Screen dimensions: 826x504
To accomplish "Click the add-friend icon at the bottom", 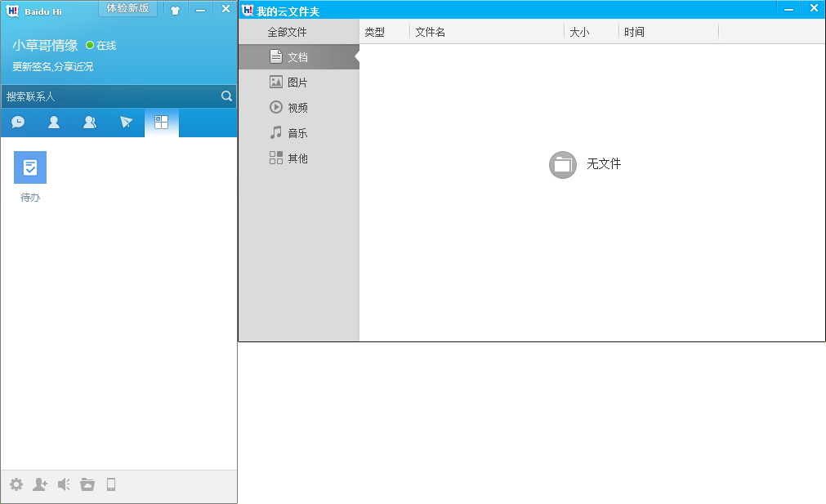I will (x=39, y=484).
